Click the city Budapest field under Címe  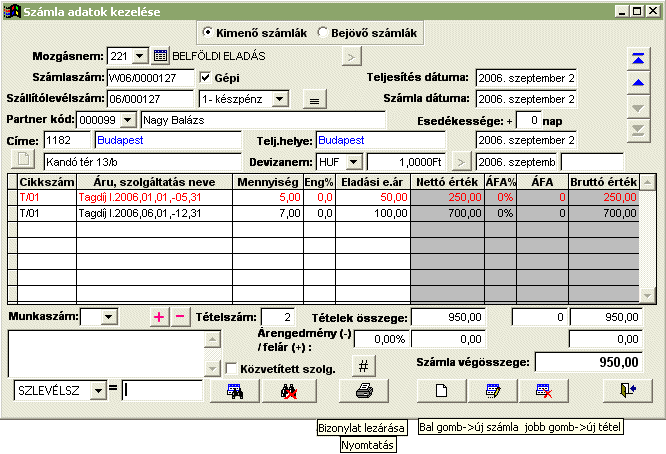169,140
